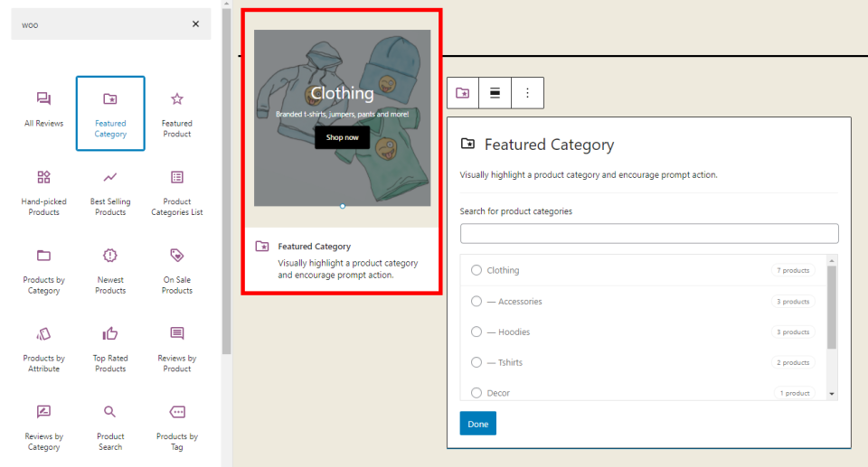Focus the product categories search field

pos(649,234)
